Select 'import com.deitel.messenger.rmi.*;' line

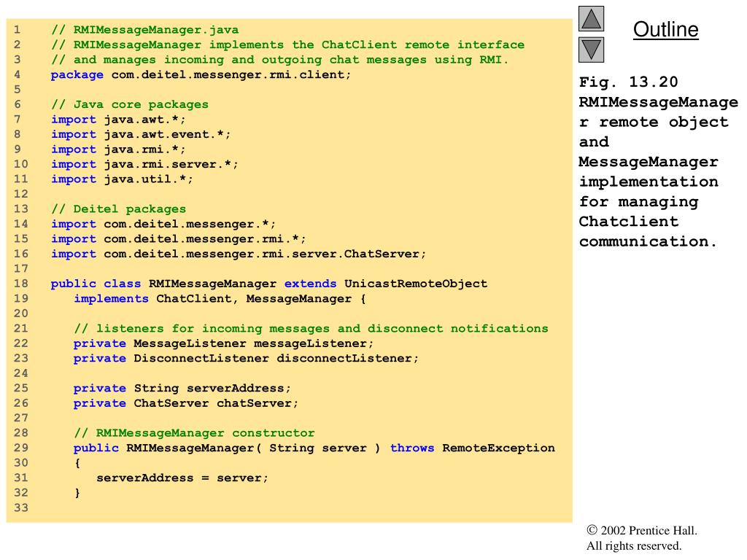(178, 239)
